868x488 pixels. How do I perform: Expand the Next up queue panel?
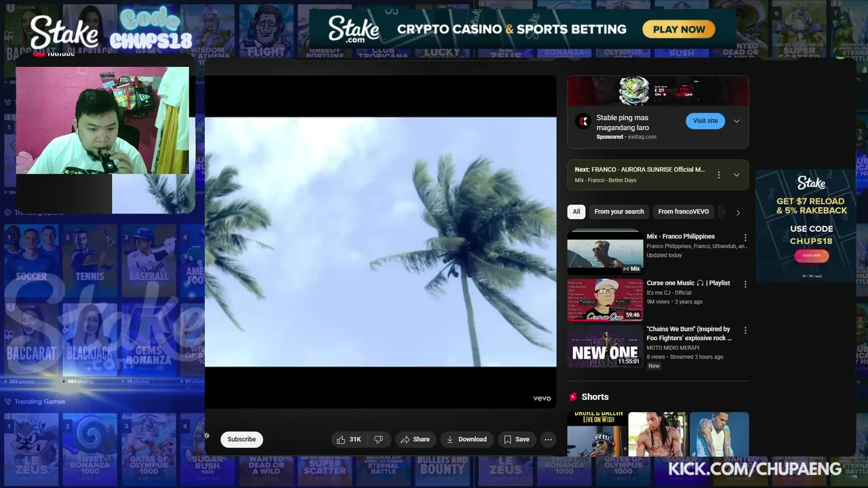(x=736, y=175)
